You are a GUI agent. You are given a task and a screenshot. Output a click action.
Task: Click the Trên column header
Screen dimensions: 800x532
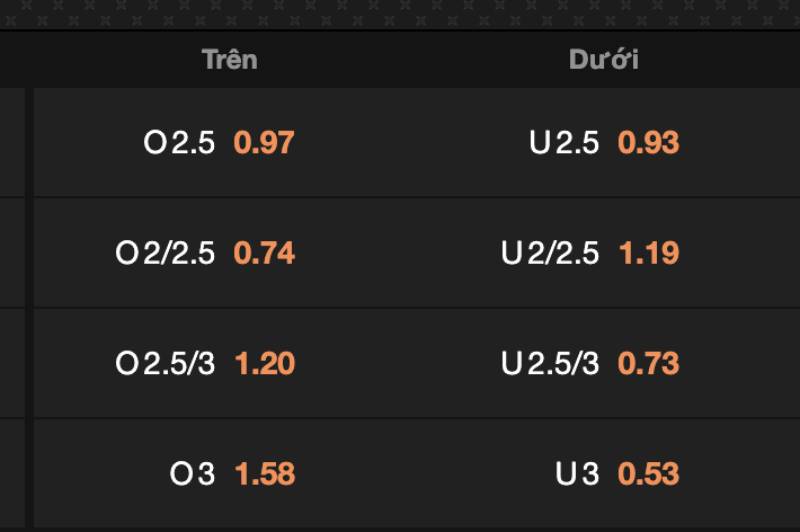pos(230,59)
